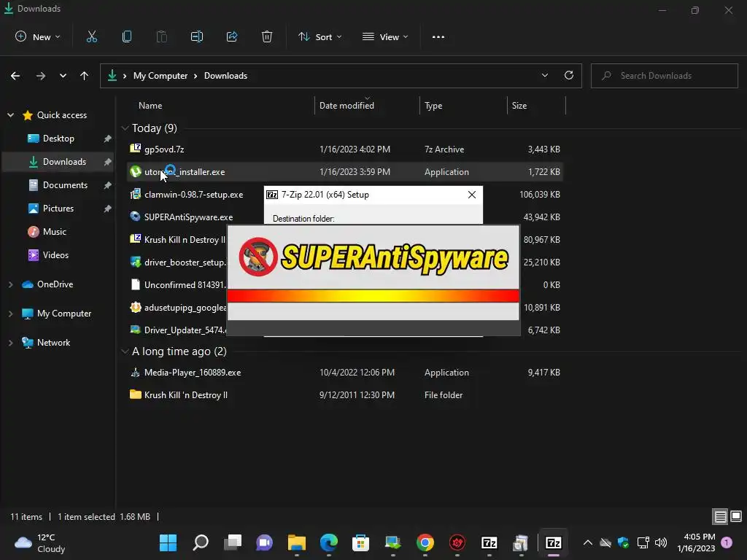Launch Microsoft Edge from taskbar
Screen dimensions: 747x560
[329, 542]
